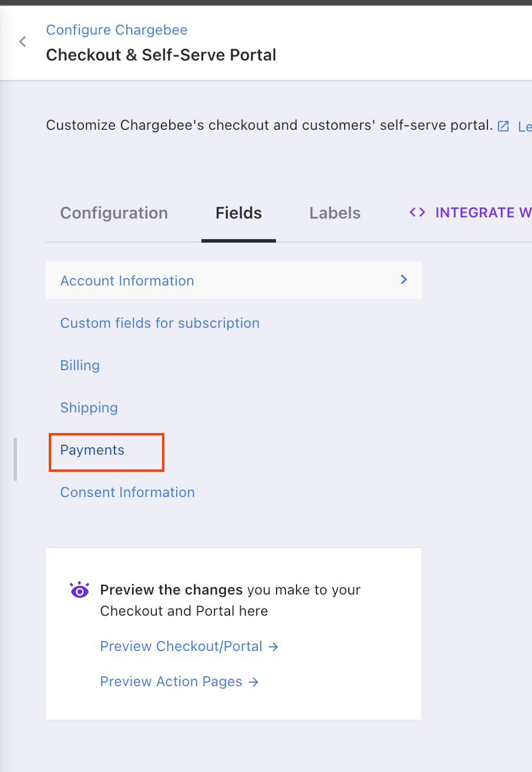Open Custom fields for subscription
The image size is (532, 772).
160,323
